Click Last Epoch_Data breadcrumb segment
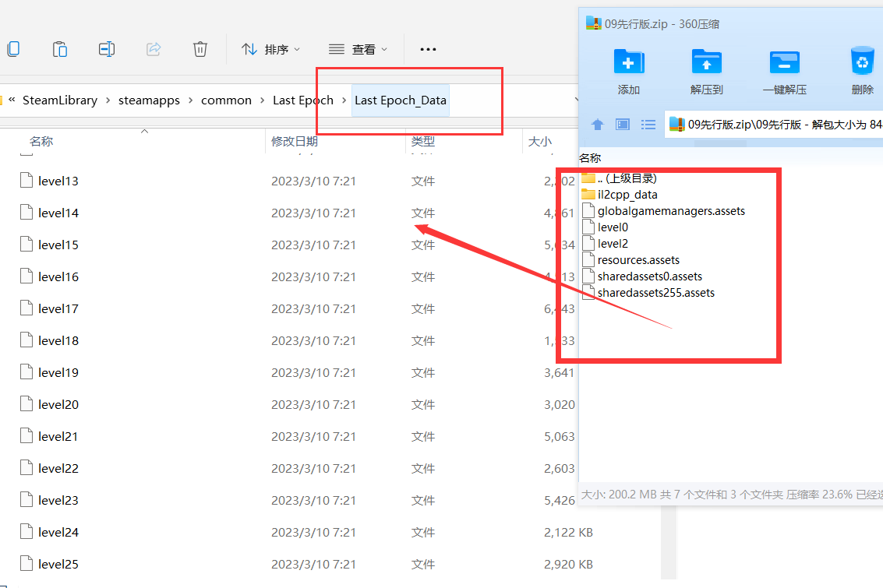 401,100
